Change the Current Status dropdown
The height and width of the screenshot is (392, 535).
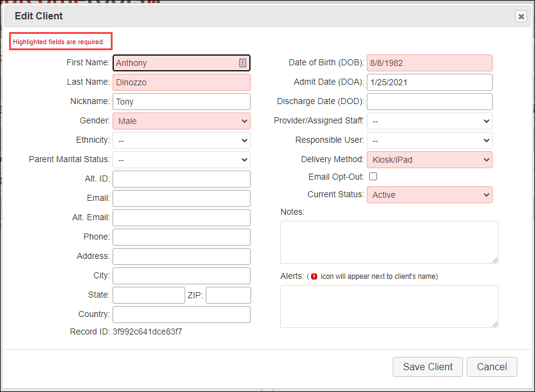click(430, 195)
